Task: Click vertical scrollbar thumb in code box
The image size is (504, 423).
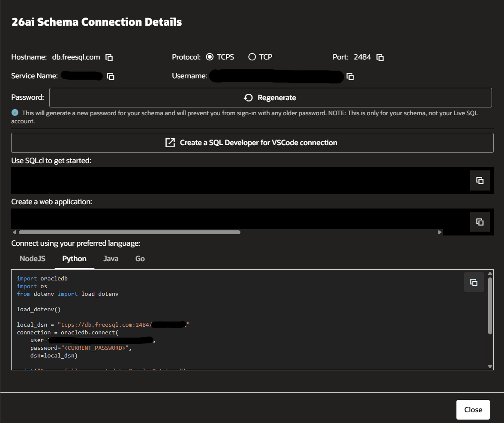Action: [x=490, y=306]
